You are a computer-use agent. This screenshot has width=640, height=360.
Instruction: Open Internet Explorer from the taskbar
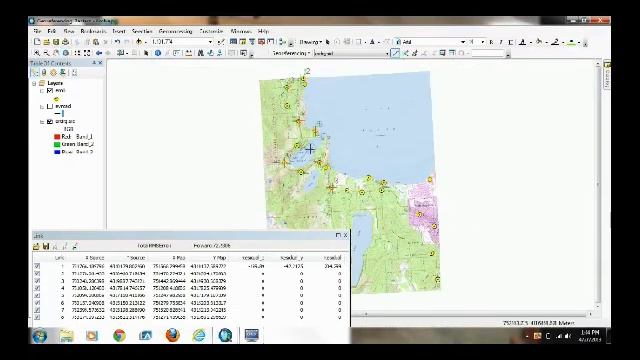pos(199,336)
